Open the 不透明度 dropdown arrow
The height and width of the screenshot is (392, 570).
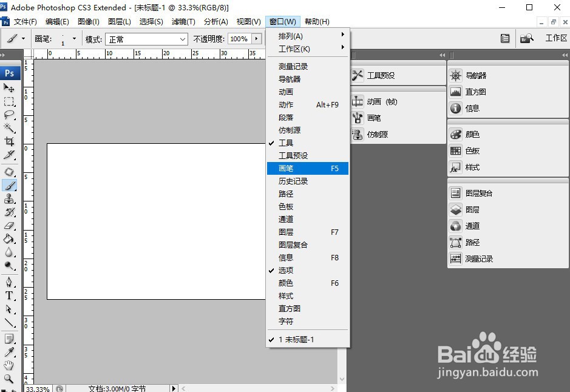(x=256, y=38)
